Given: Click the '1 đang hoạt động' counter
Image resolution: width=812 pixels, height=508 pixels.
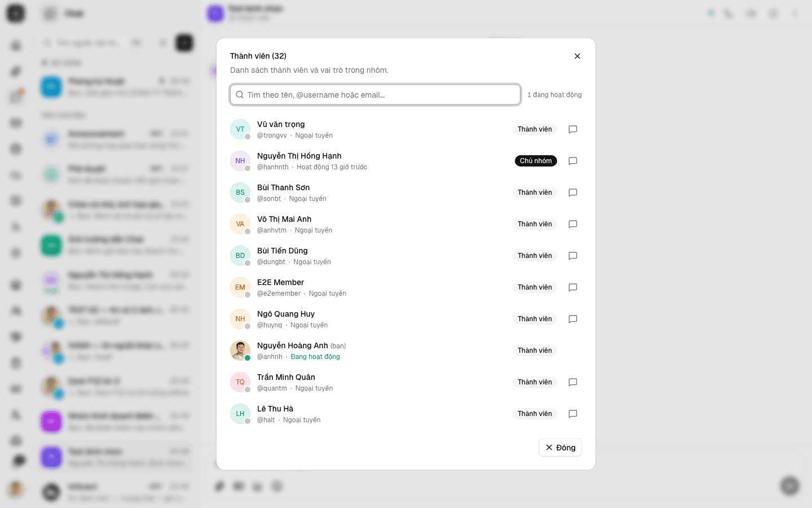Looking at the screenshot, I should point(554,95).
